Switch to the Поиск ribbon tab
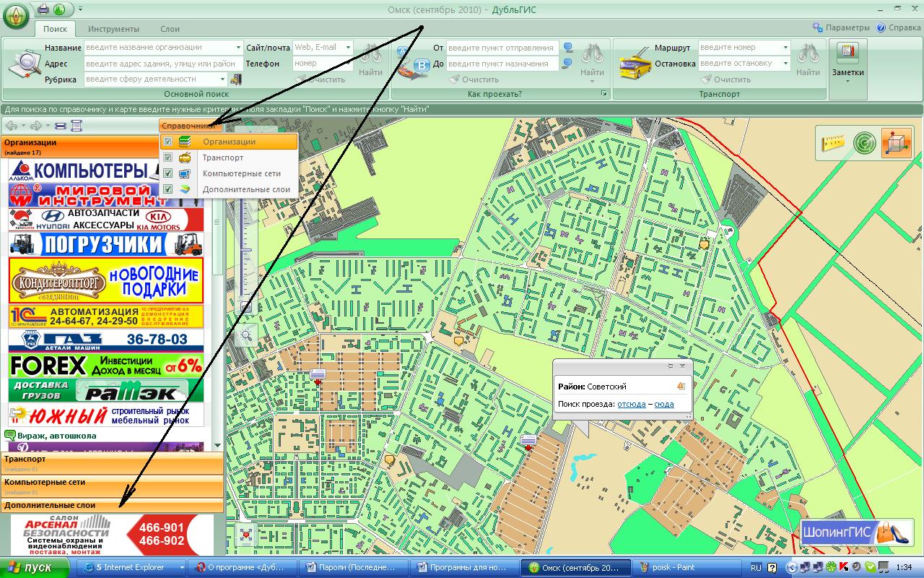This screenshot has width=924, height=578. [55, 29]
